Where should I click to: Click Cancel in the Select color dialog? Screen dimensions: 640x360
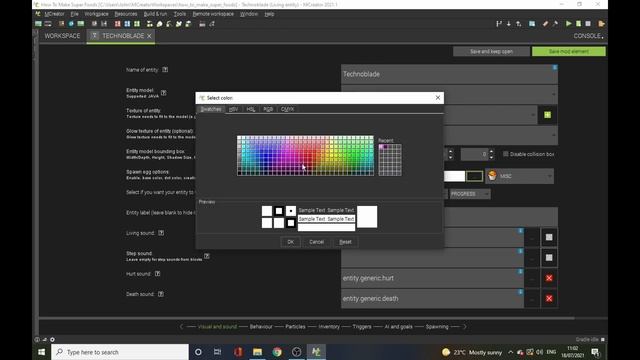316,242
